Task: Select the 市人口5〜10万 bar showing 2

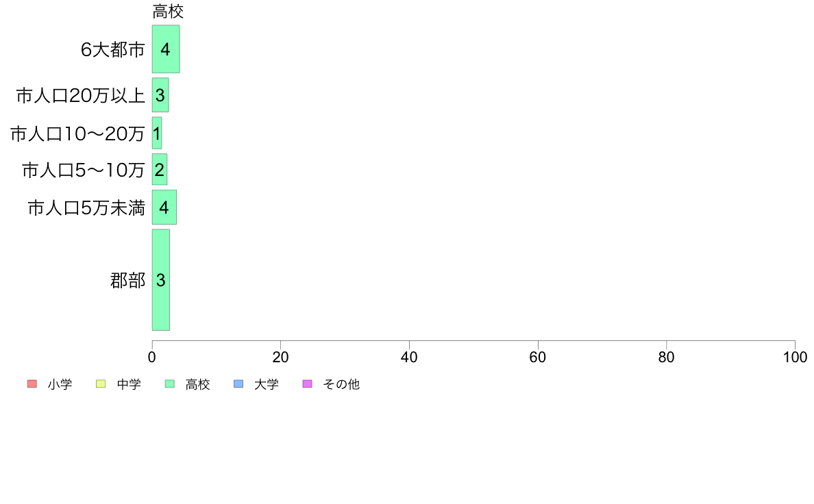Action: [x=160, y=169]
